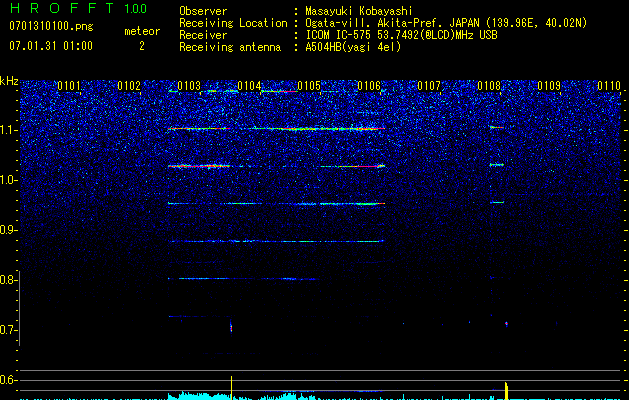The image size is (629, 400).
Task: Click the HROFFT program title
Action: [62, 8]
